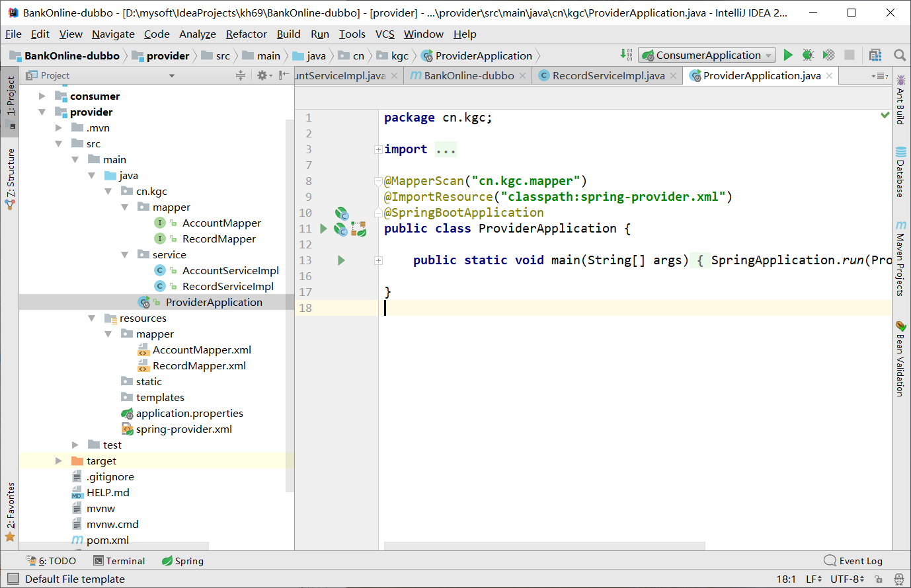Open the Favorites side tab
The image size is (911, 588).
coord(10,512)
